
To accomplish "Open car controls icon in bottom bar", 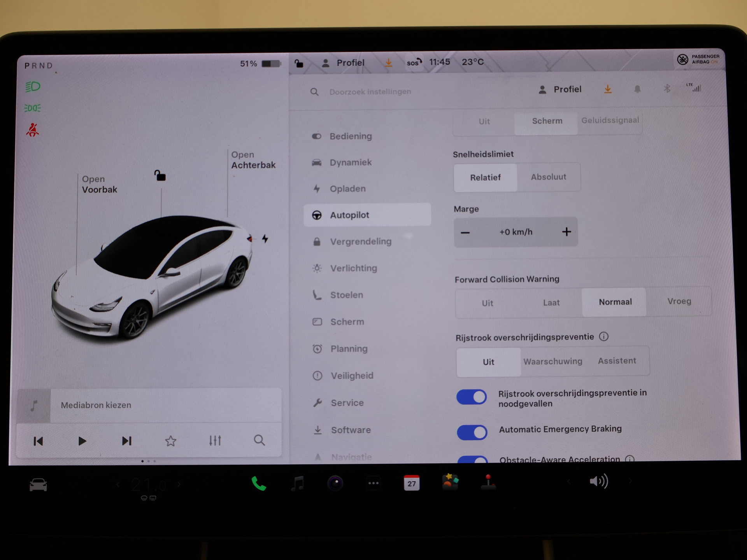I will point(38,485).
